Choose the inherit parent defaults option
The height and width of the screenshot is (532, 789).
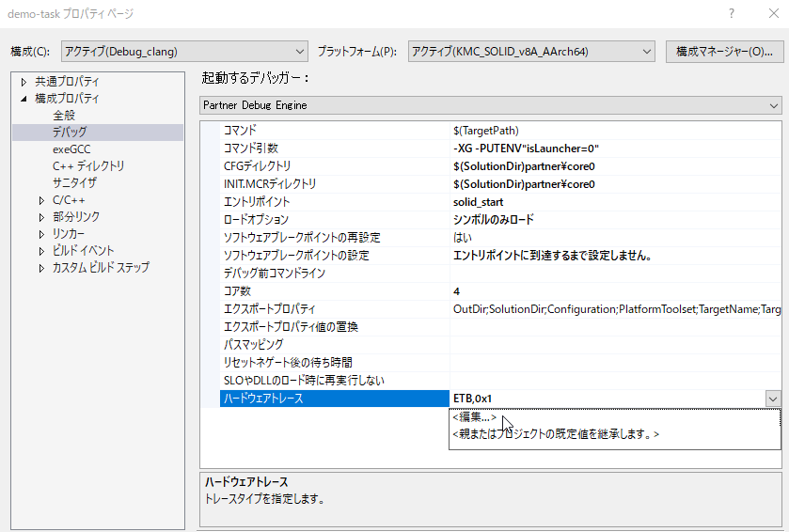click(x=556, y=434)
